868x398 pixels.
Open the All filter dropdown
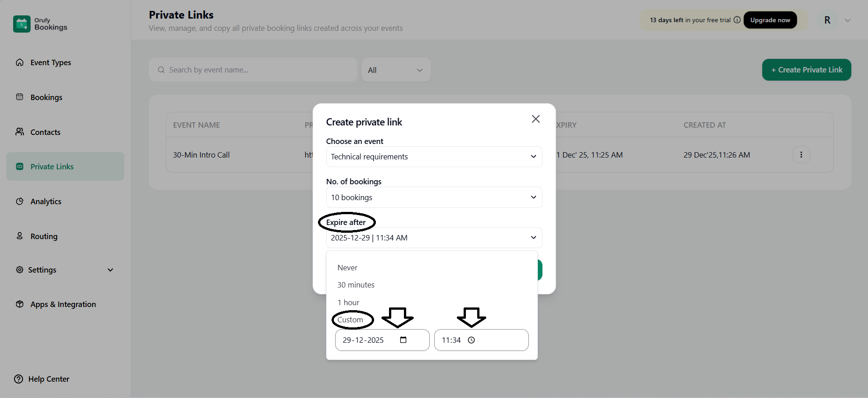click(396, 70)
